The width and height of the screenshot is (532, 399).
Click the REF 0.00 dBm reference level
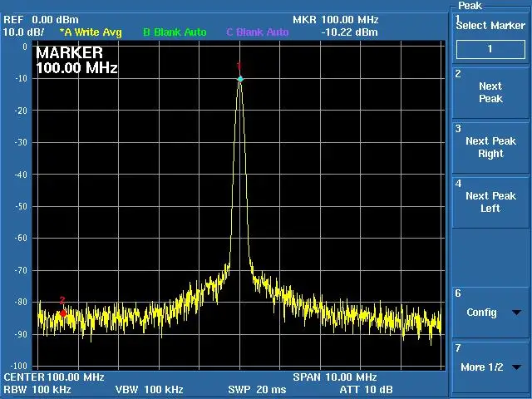[41, 20]
